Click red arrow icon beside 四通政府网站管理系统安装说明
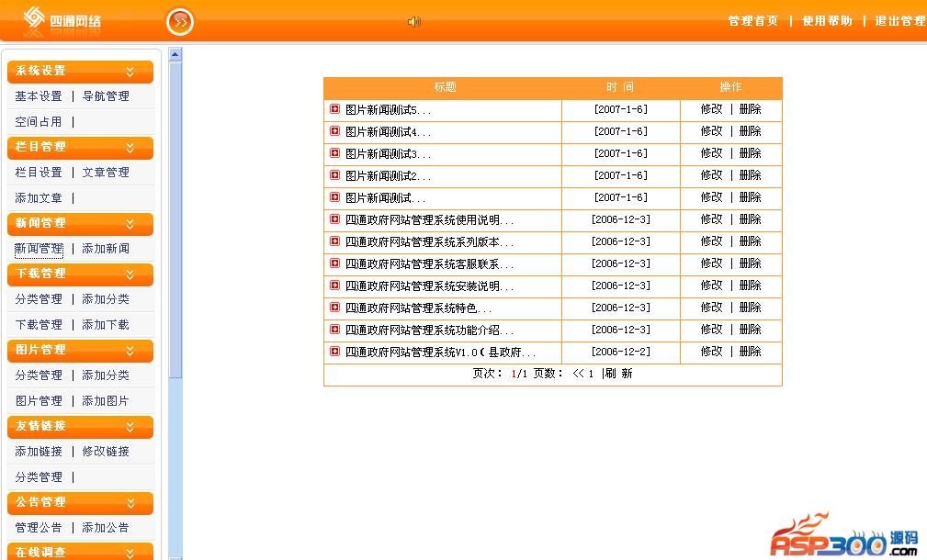This screenshot has height=560, width=927. [334, 286]
